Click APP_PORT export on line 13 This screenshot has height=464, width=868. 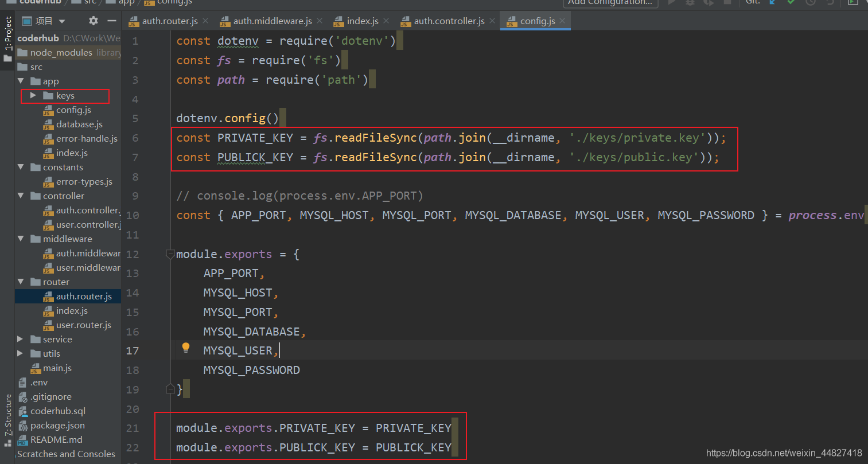[x=231, y=273]
